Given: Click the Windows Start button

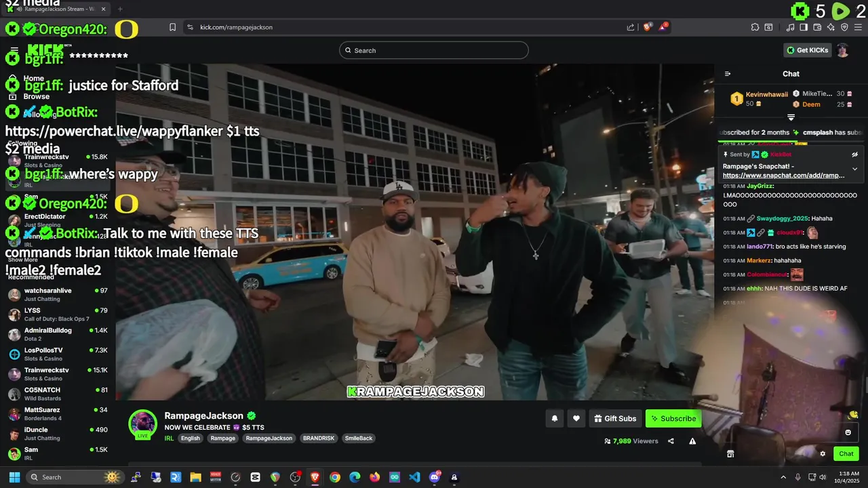Looking at the screenshot, I should (x=14, y=477).
